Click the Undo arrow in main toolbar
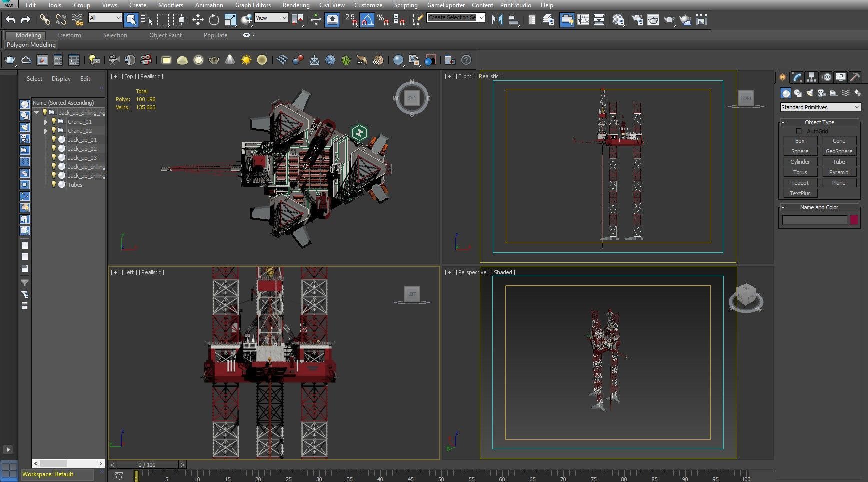 (x=10, y=20)
